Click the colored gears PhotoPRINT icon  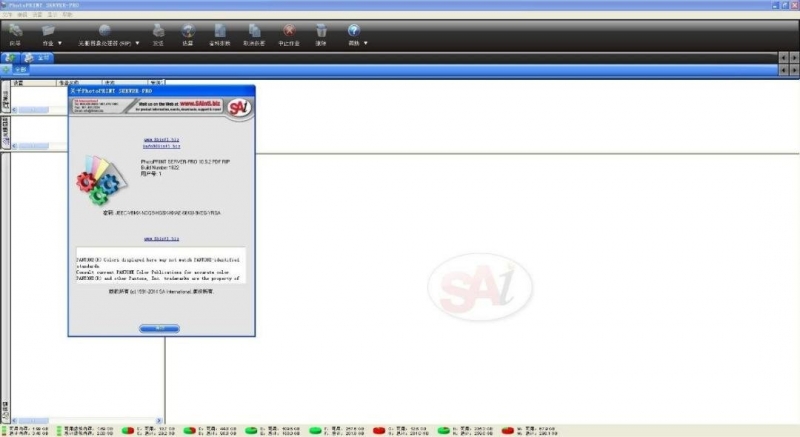[x=101, y=180]
